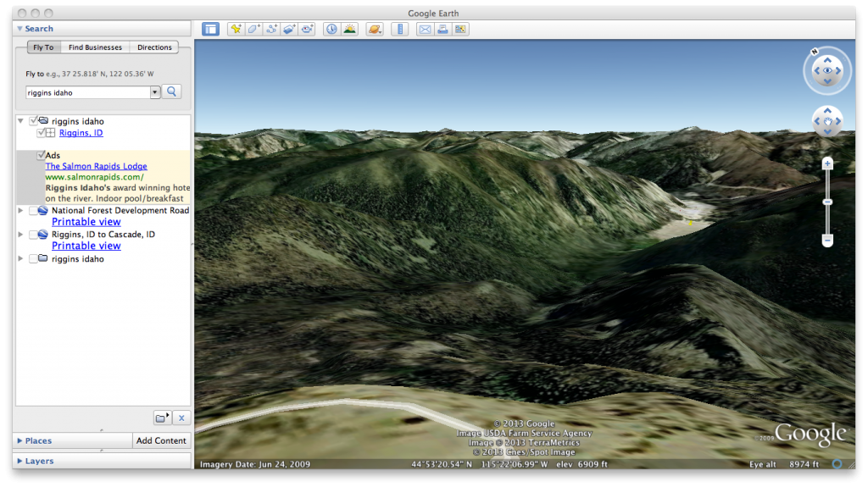868x487 pixels.
Task: Click the Add Content button
Action: 161,440
